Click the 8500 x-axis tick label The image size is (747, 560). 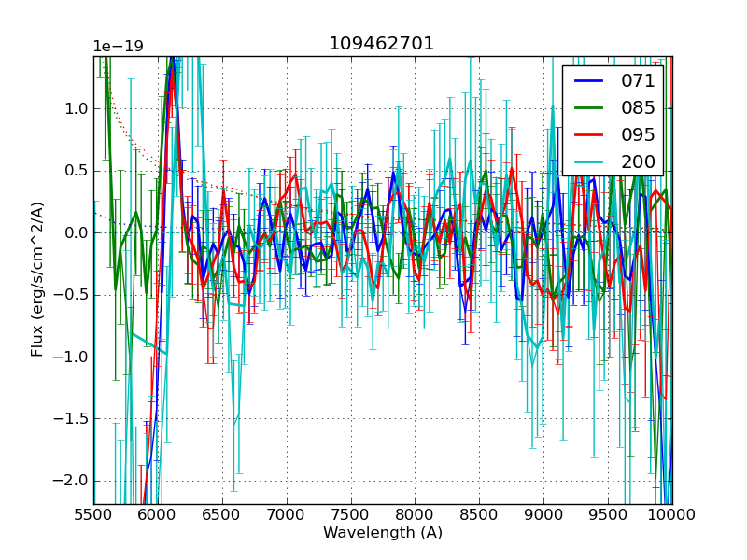(x=480, y=515)
